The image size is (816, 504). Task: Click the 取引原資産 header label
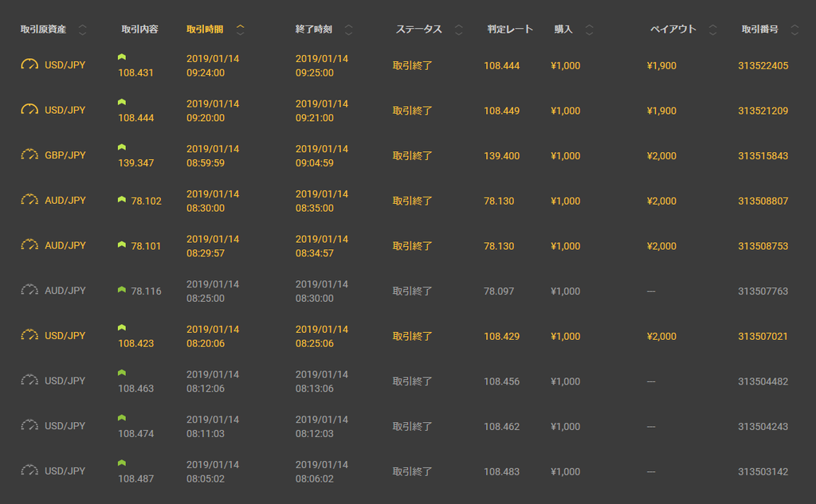point(43,29)
